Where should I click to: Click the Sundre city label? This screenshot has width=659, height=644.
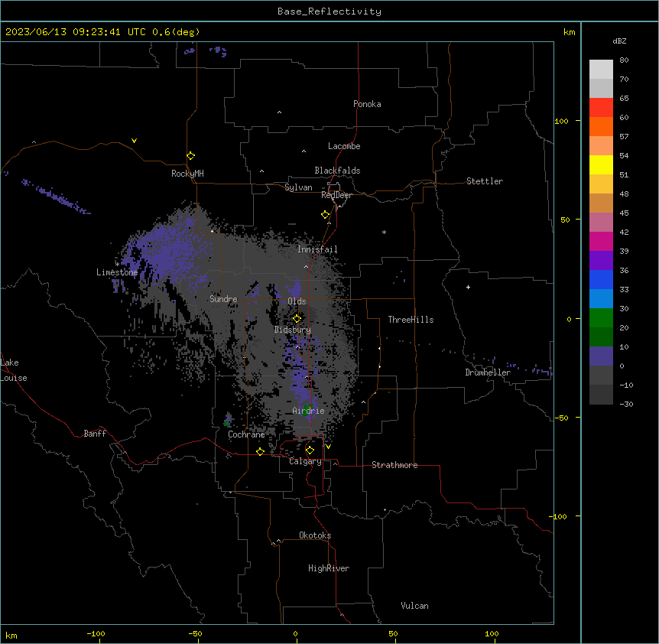click(223, 299)
